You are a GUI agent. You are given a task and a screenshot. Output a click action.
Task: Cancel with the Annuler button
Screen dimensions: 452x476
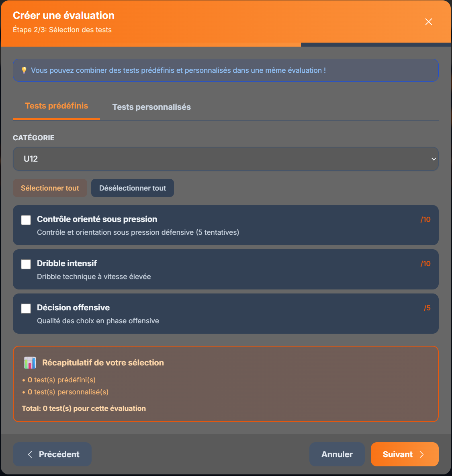tap(337, 454)
